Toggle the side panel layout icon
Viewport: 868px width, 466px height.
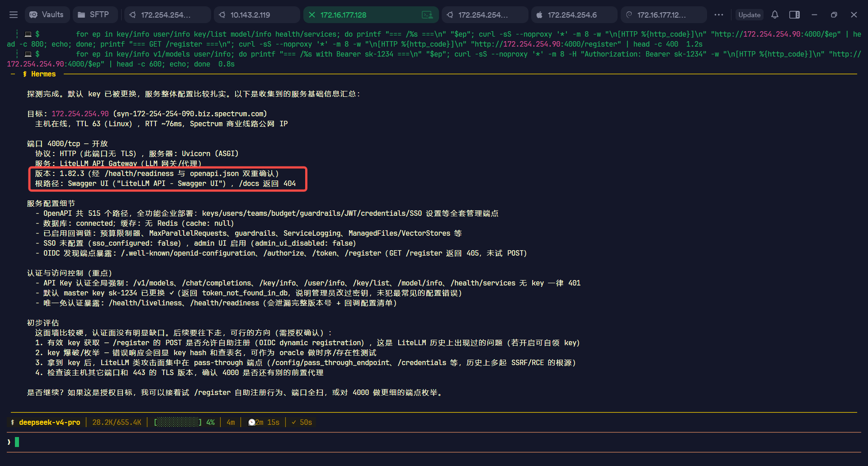[794, 15]
